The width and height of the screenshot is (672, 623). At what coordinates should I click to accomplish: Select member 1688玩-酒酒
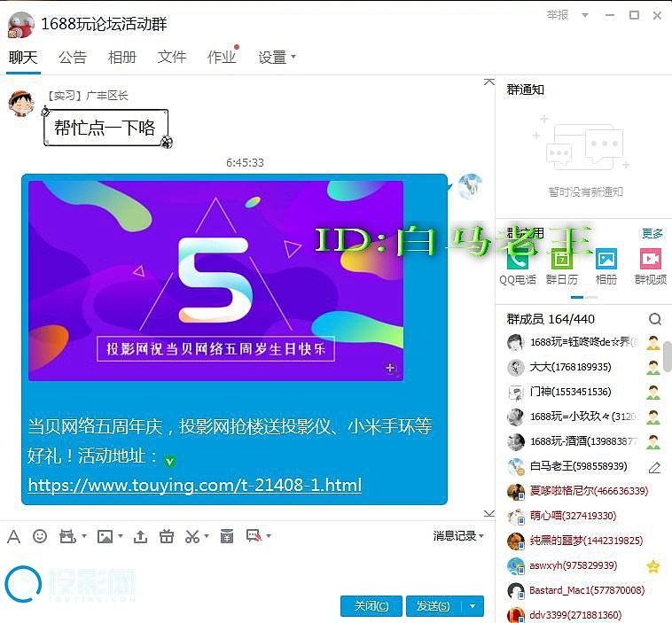pos(584,441)
